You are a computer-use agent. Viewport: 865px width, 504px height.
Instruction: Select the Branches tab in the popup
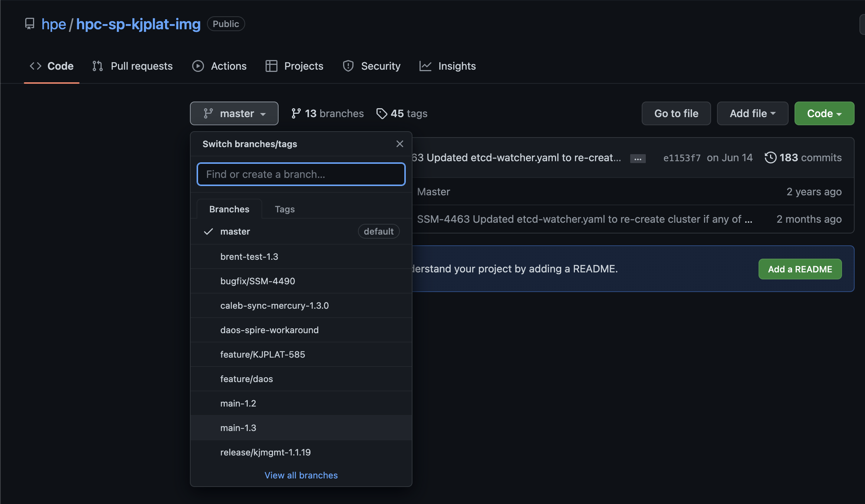(x=229, y=209)
